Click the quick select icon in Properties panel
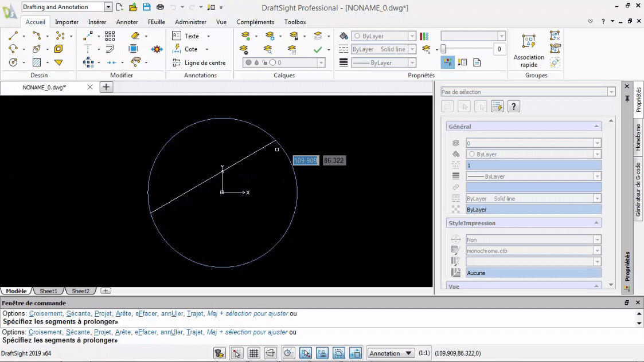The height and width of the screenshot is (362, 644). 497,107
